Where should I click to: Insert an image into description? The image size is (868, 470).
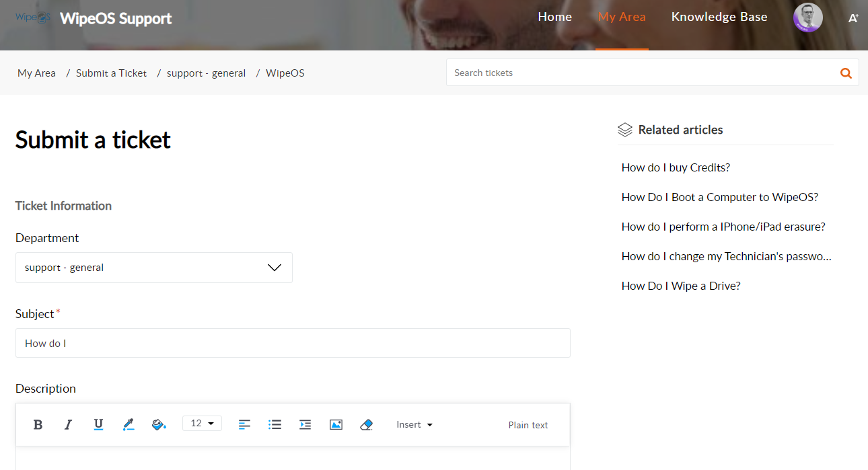[x=336, y=424]
